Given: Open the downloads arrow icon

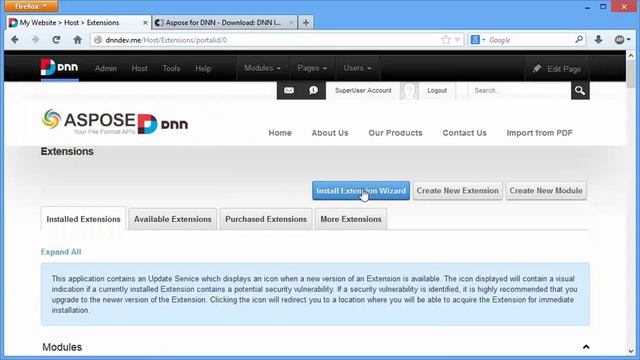Looking at the screenshot, I should tap(598, 40).
